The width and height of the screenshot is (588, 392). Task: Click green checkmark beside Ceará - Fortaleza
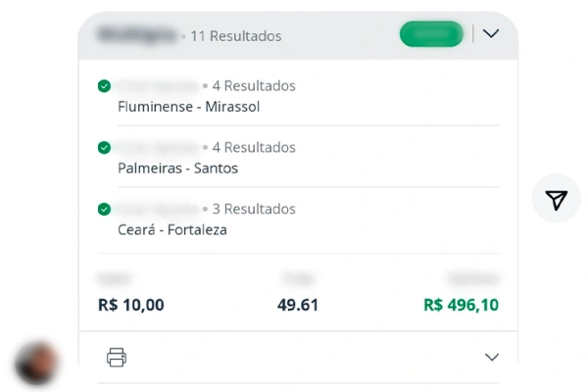(104, 209)
